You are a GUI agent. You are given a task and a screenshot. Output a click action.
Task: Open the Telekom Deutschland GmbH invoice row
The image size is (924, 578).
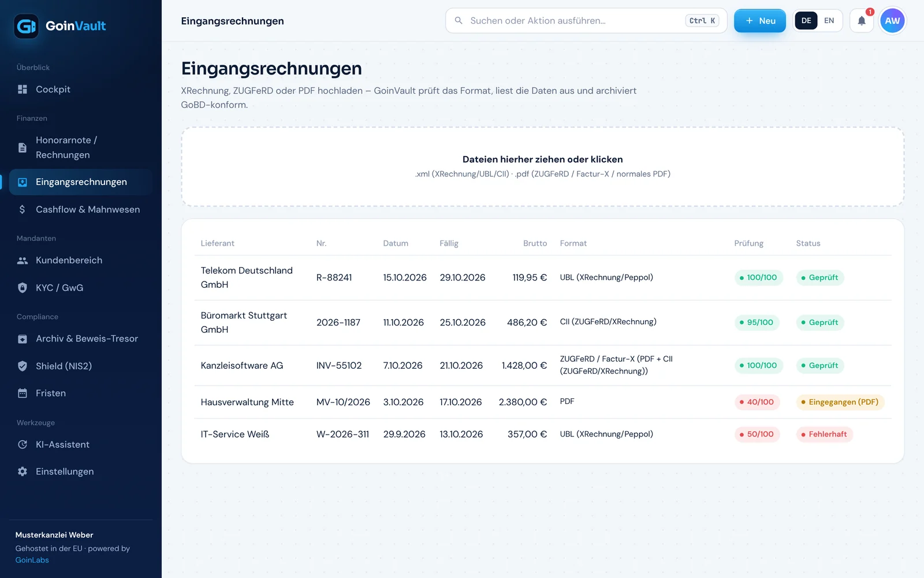point(543,277)
